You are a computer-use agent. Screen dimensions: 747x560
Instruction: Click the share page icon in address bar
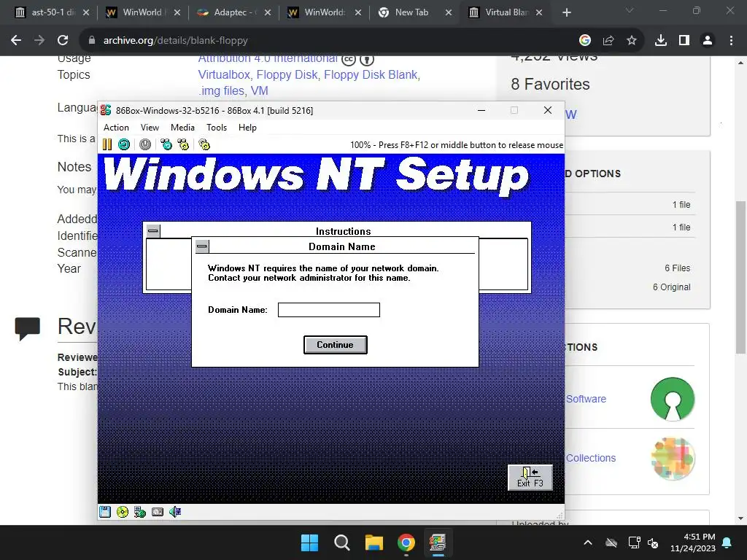tap(608, 41)
